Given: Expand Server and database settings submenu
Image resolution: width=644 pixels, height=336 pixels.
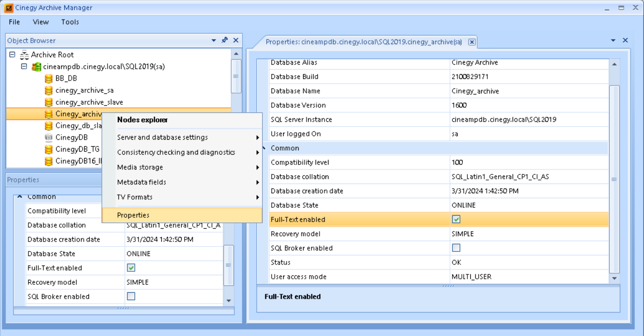Looking at the screenshot, I should point(182,138).
